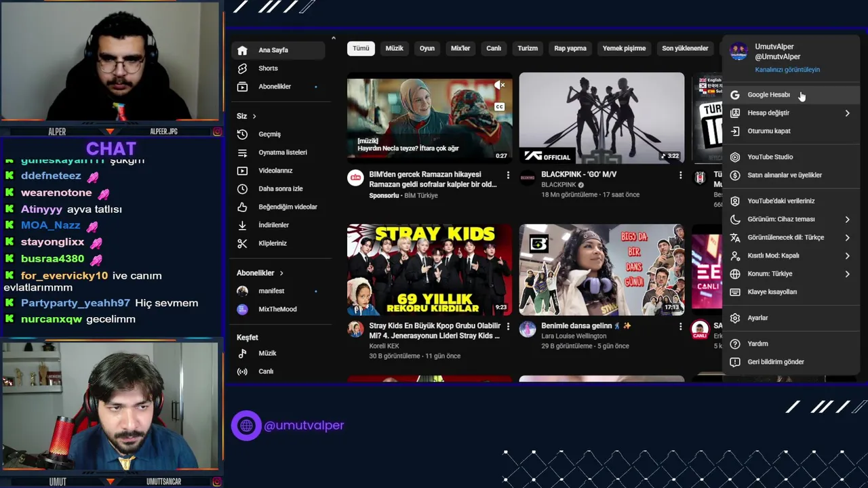Expand the Abonelikler section header chevron

point(281,273)
